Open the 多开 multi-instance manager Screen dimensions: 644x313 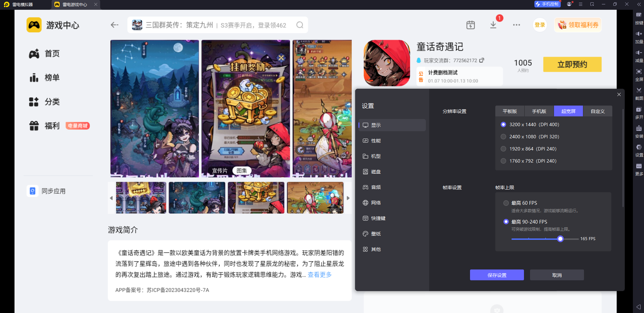[639, 113]
